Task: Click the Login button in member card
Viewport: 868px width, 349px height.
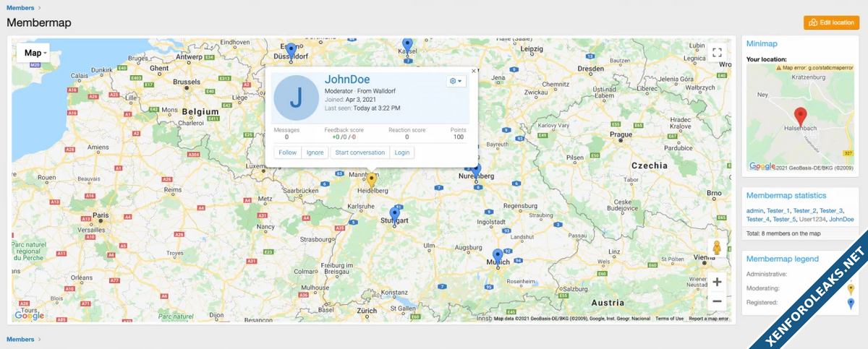Action: [x=402, y=152]
